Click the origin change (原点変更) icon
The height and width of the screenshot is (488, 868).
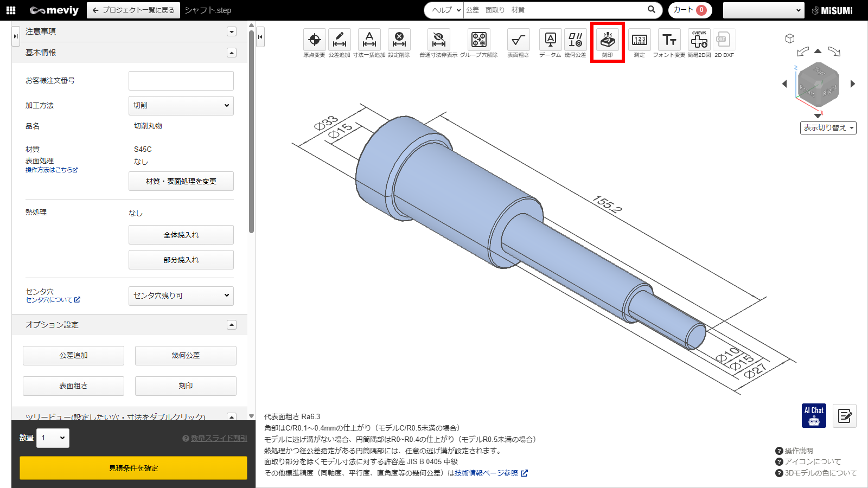(x=314, y=40)
